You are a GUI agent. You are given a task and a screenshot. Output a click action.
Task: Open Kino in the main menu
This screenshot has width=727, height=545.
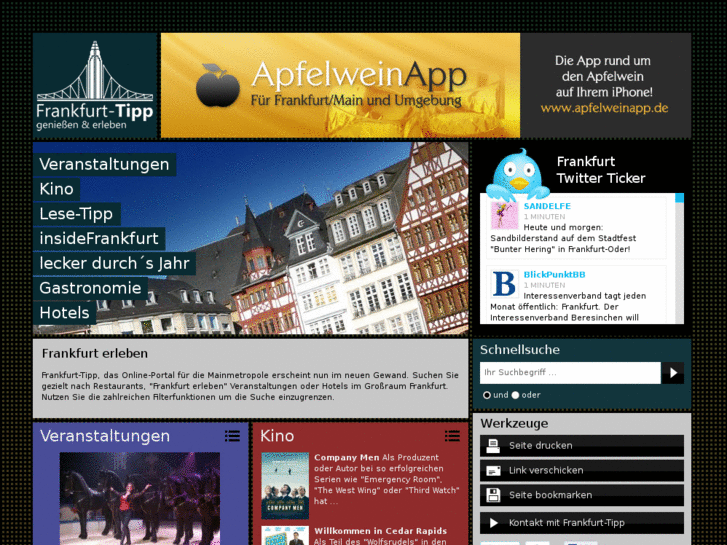[x=57, y=189]
